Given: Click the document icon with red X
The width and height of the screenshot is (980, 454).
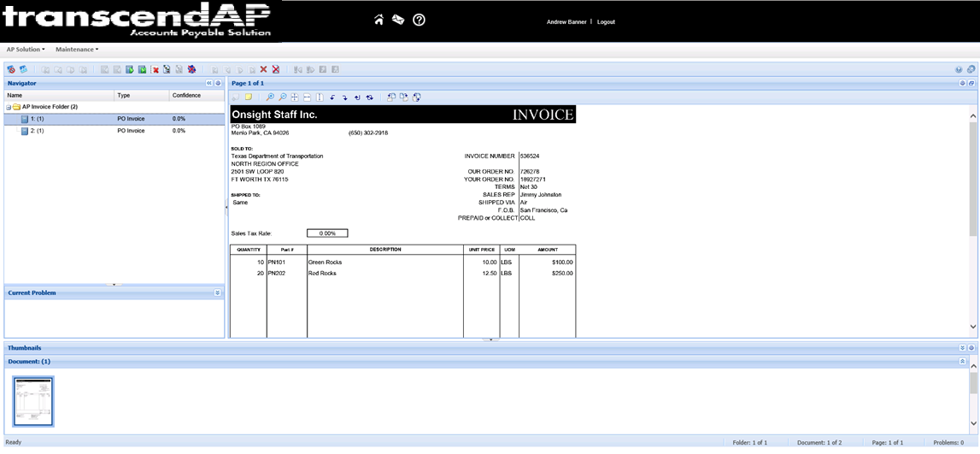Looking at the screenshot, I should (x=155, y=69).
